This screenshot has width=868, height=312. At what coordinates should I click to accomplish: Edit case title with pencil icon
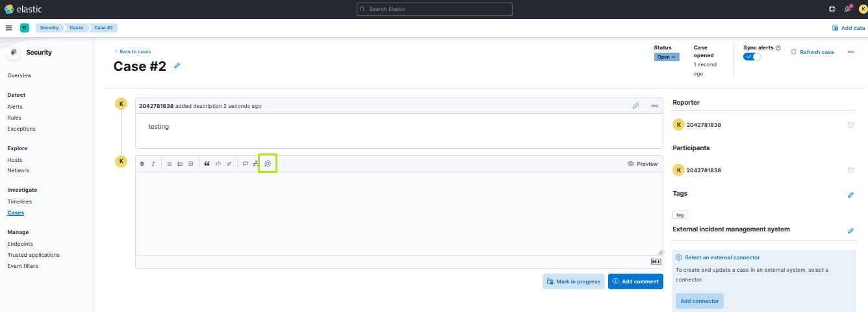pyautogui.click(x=177, y=66)
